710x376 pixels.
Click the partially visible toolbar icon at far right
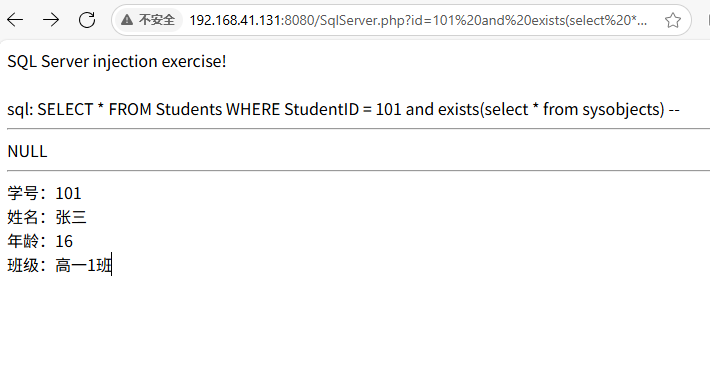(x=708, y=20)
